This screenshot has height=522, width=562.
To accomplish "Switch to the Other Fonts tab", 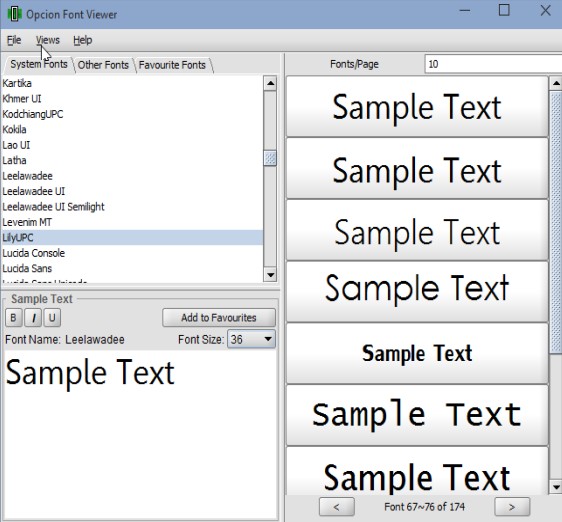I will coord(103,65).
